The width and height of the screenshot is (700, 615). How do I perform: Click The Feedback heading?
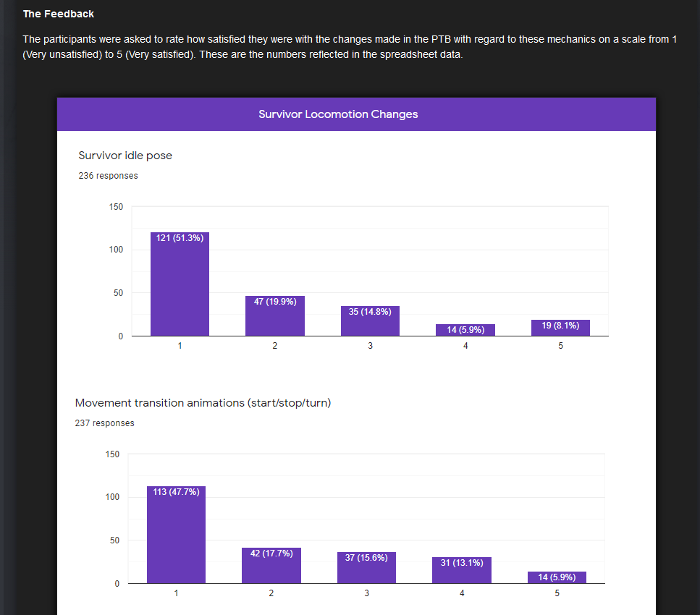59,14
